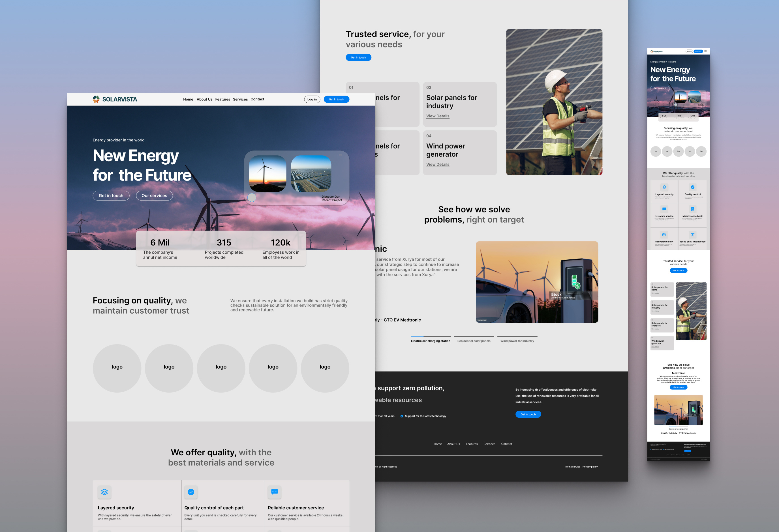Open Features in the top navigation bar
This screenshot has width=779, height=532.
pos(222,99)
